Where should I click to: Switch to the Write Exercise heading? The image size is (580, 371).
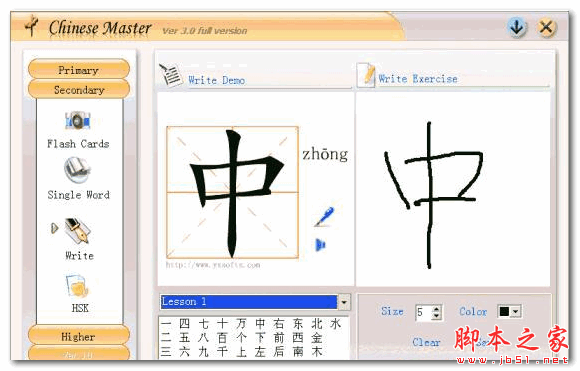(418, 79)
